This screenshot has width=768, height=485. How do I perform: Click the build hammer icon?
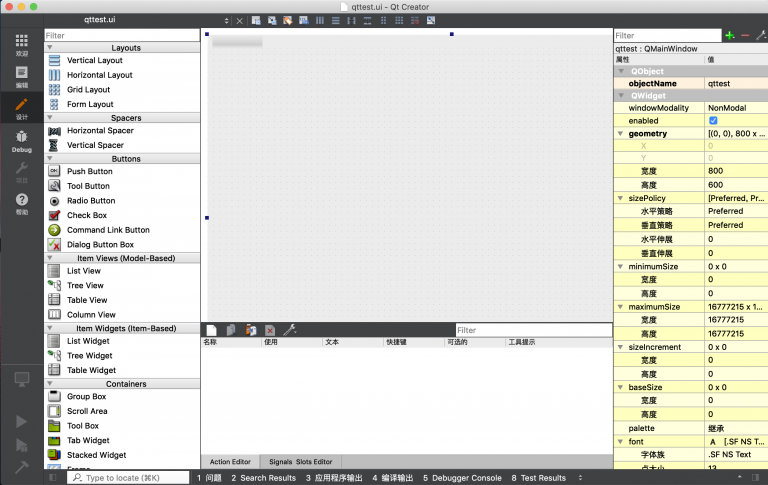[21, 466]
